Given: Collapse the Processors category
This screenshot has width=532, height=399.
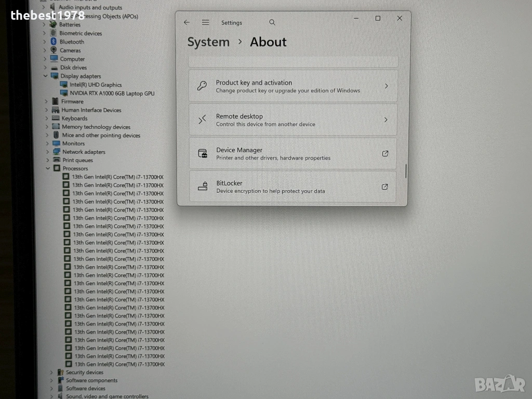Looking at the screenshot, I should [48, 168].
